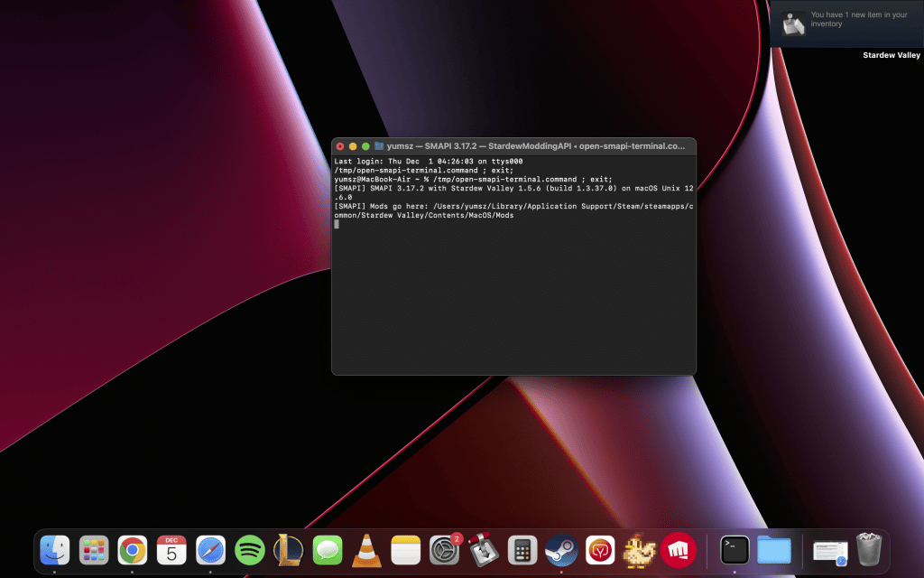
Task: Click the folder proxy icon in Terminal title bar
Action: point(379,145)
